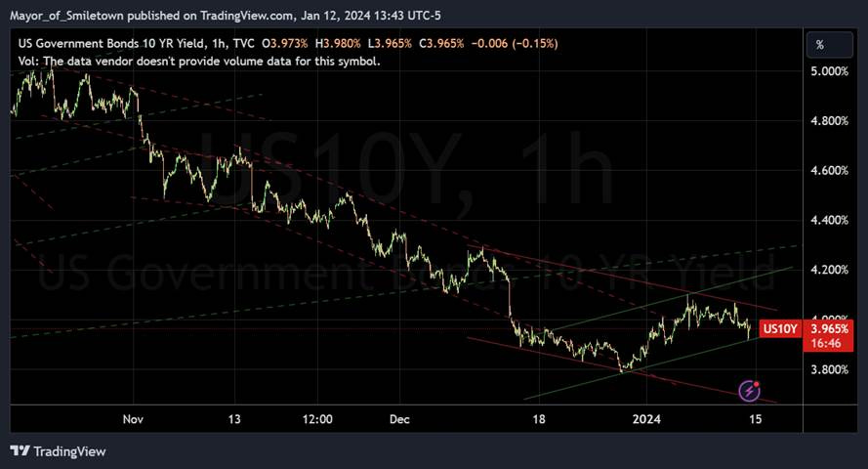
Task: Click the 1h interval in the legend
Action: point(218,44)
